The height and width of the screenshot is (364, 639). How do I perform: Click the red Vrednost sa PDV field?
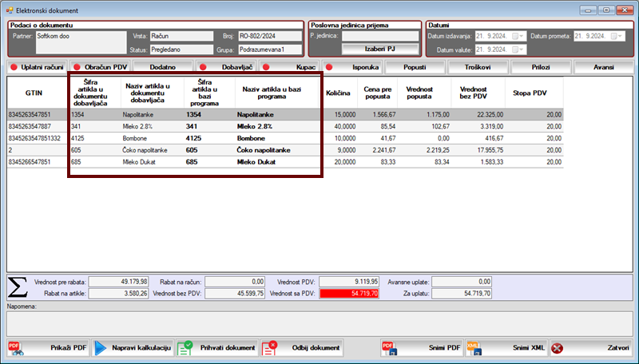(349, 293)
